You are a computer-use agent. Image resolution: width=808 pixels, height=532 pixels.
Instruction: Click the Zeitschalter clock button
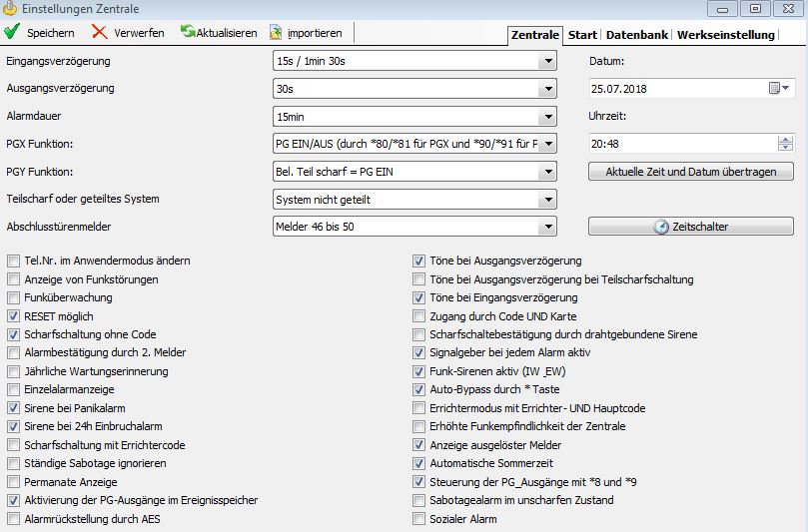point(690,227)
